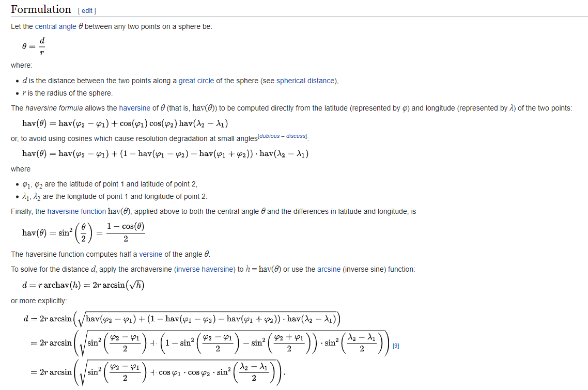The width and height of the screenshot is (588, 390).
Task: Open the "arcsine" link
Action: pos(329,269)
